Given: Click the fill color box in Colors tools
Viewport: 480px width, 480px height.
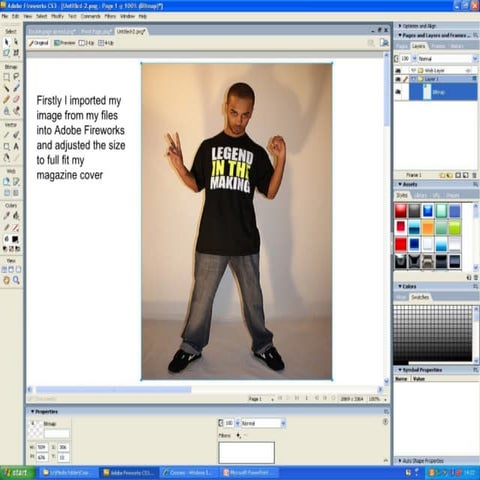Looking at the screenshot, I should pos(15,239).
